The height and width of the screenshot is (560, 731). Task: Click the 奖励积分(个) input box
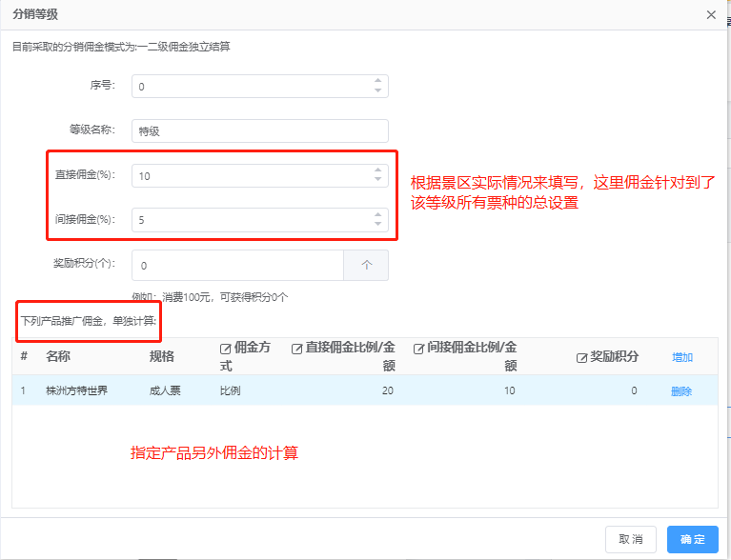(x=238, y=266)
